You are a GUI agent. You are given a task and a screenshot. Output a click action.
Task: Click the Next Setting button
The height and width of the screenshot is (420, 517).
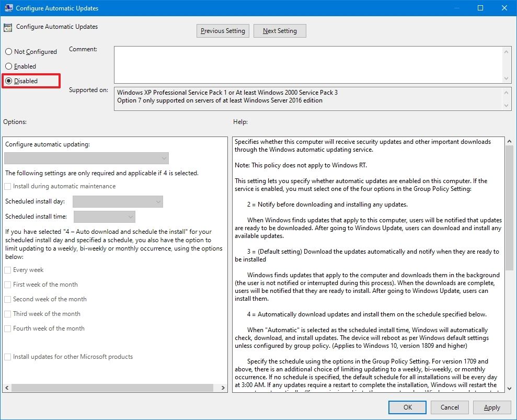click(279, 30)
